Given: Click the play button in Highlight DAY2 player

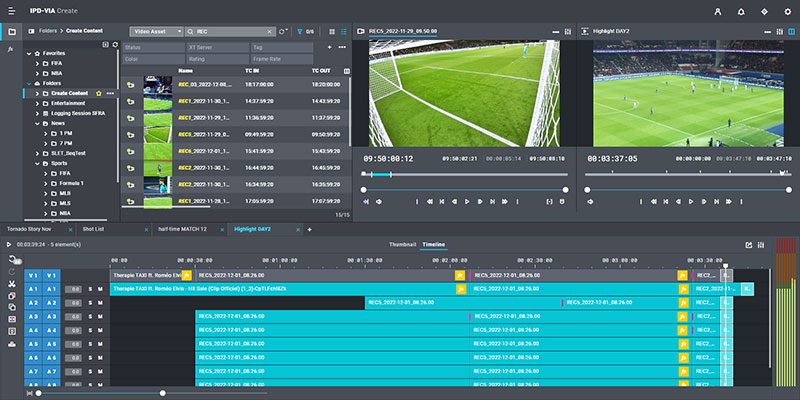Looking at the screenshot, I should coord(691,202).
